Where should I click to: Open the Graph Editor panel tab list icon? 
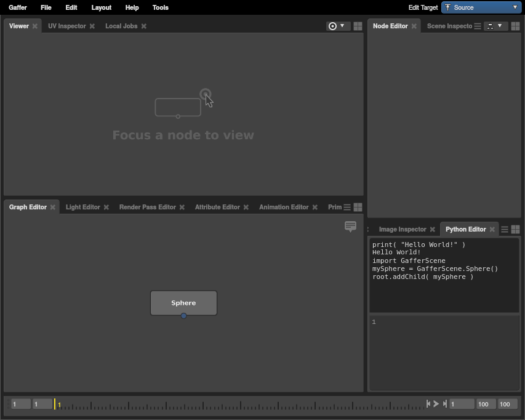pyautogui.click(x=347, y=207)
